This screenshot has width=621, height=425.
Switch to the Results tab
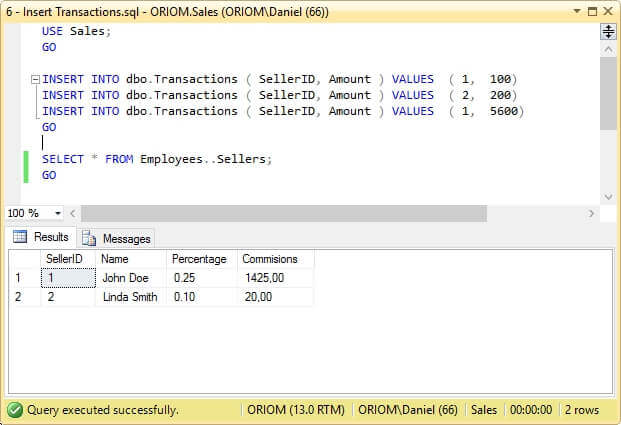pos(41,237)
